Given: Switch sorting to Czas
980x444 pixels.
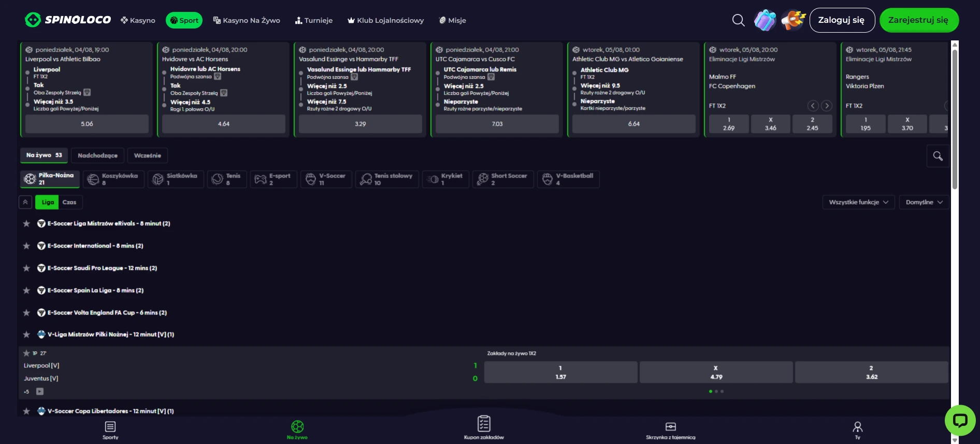Looking at the screenshot, I should 69,202.
